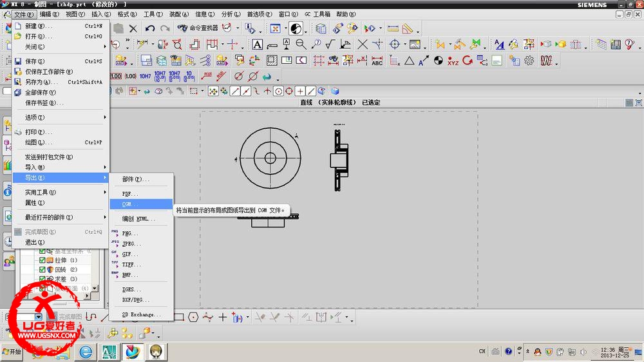
Task: Expand 最近打开的部件 submenu
Action: click(61, 217)
